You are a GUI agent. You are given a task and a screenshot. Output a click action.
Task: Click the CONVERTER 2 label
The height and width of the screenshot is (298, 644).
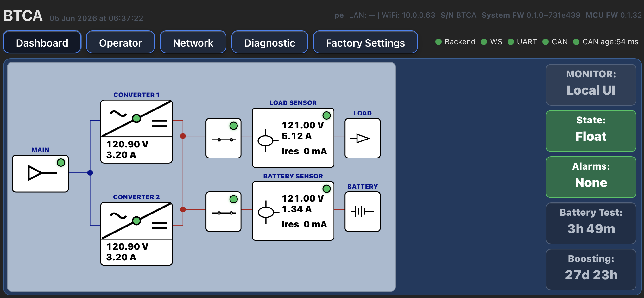click(x=136, y=197)
